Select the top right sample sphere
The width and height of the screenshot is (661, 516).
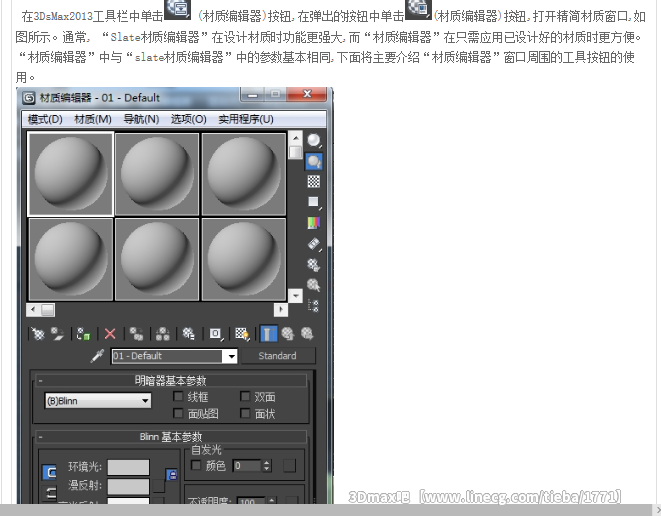(x=244, y=174)
